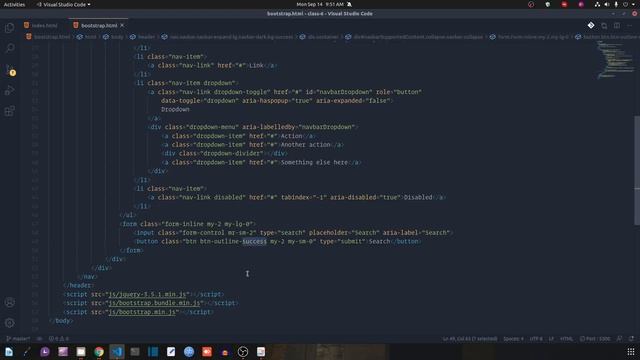
Task: Open the Terminal icon in the dock
Action: 135,351
